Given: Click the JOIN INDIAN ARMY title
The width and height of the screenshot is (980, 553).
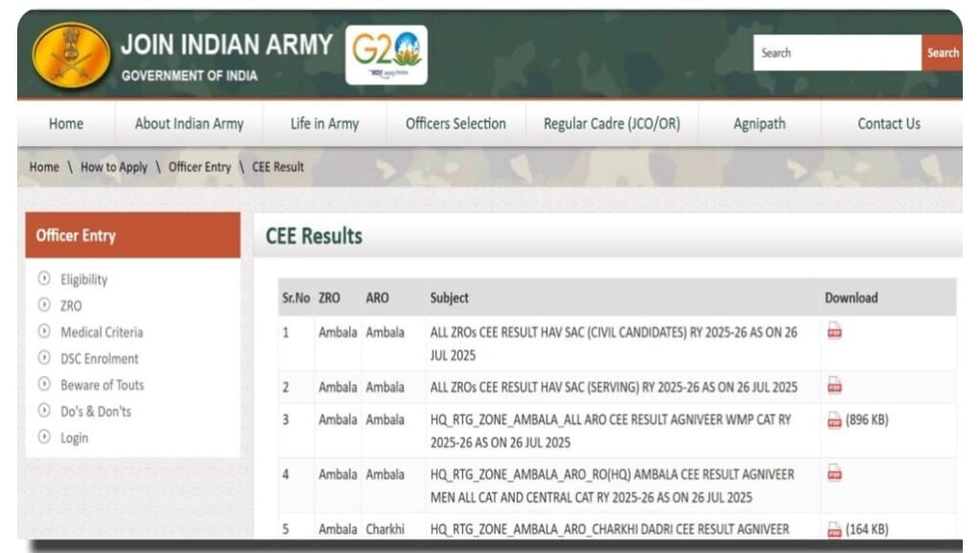Looking at the screenshot, I should pyautogui.click(x=227, y=45).
